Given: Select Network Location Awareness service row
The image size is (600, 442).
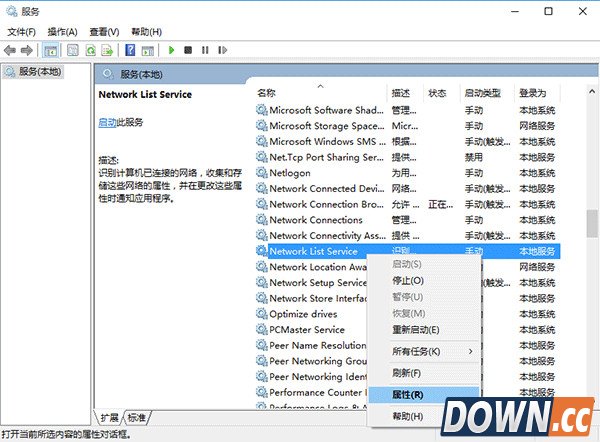Looking at the screenshot, I should pyautogui.click(x=311, y=267).
